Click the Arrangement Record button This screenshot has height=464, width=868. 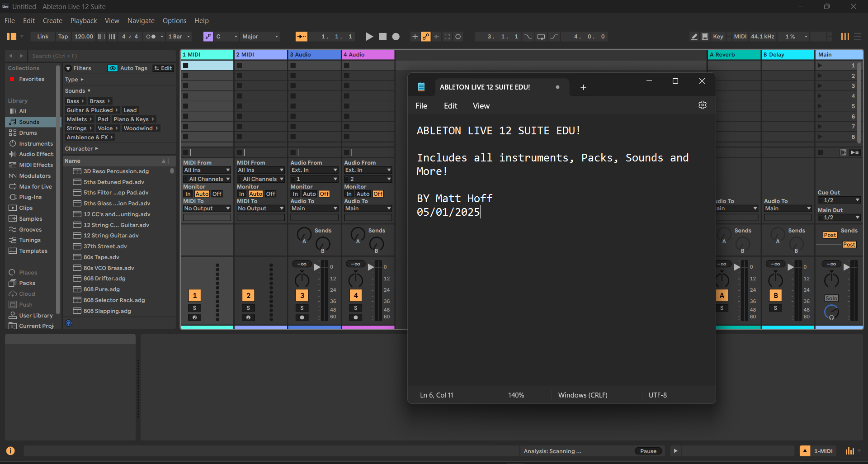(396, 37)
